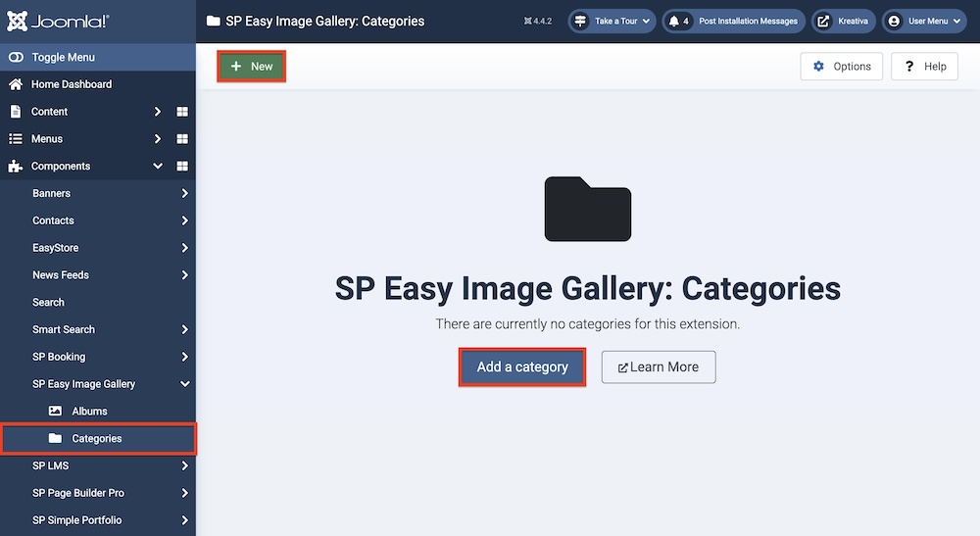Open Post Installation Messages

tap(734, 22)
